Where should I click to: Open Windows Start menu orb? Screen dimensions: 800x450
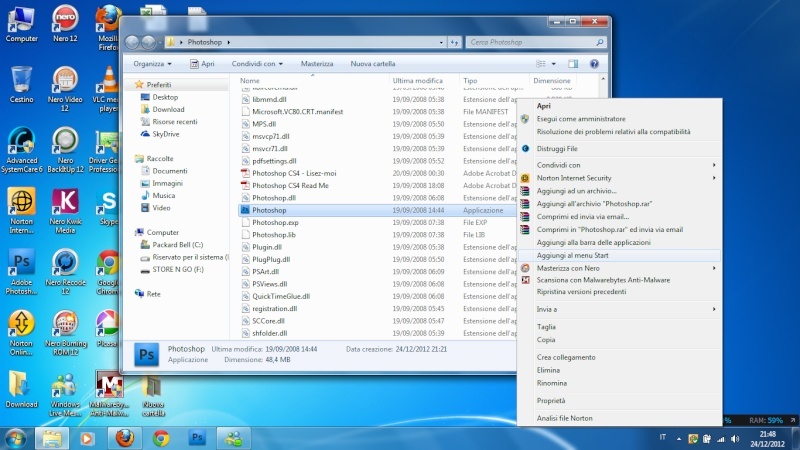[x=15, y=438]
